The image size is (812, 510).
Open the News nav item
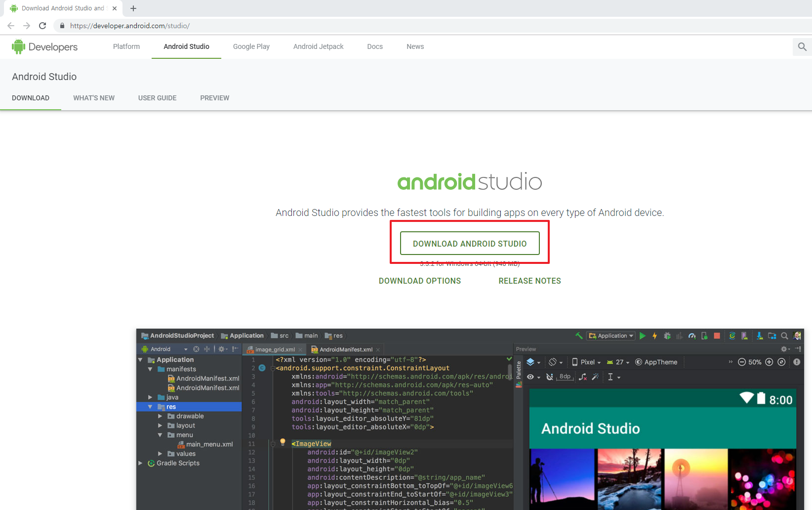coord(415,46)
